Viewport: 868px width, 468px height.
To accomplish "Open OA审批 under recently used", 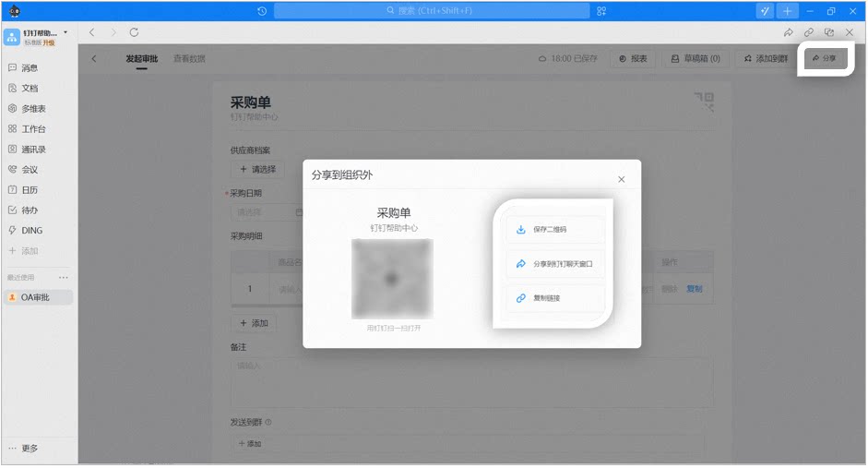I will 38,297.
